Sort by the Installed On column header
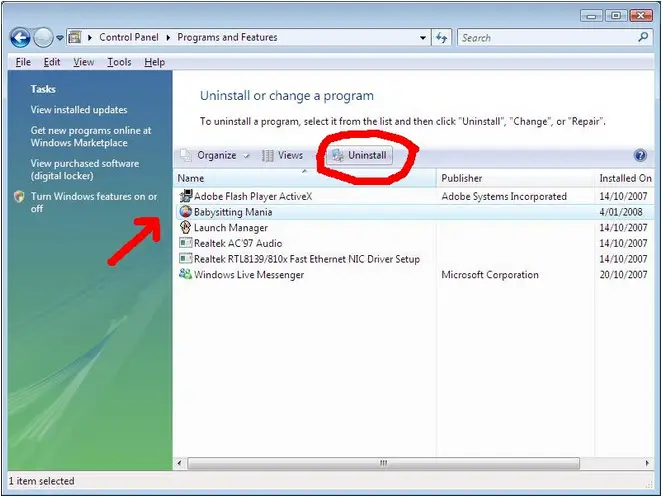This screenshot has width=662, height=498. 625,178
